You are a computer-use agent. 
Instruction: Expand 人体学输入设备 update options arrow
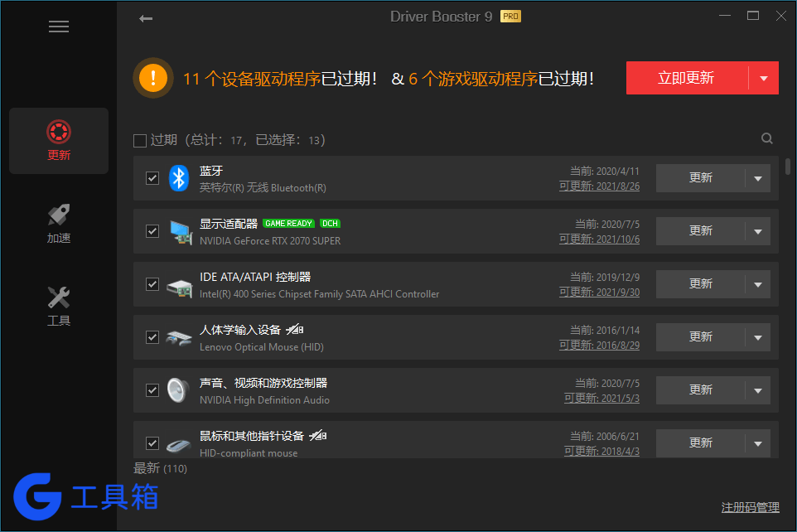(x=758, y=338)
